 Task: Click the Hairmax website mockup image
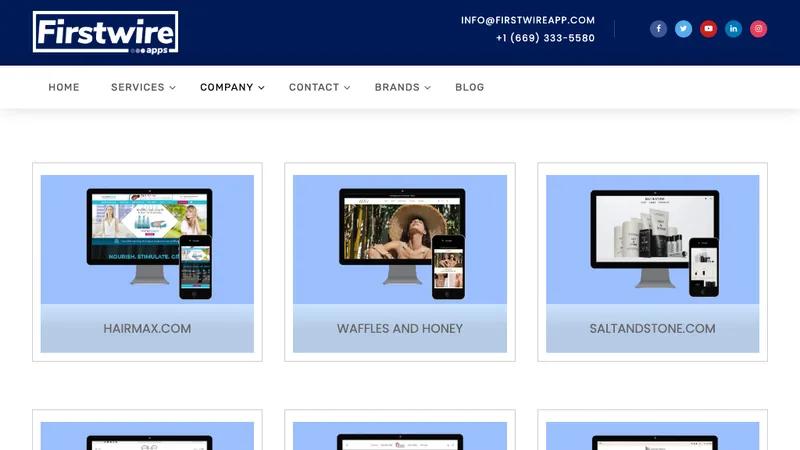coord(147,240)
